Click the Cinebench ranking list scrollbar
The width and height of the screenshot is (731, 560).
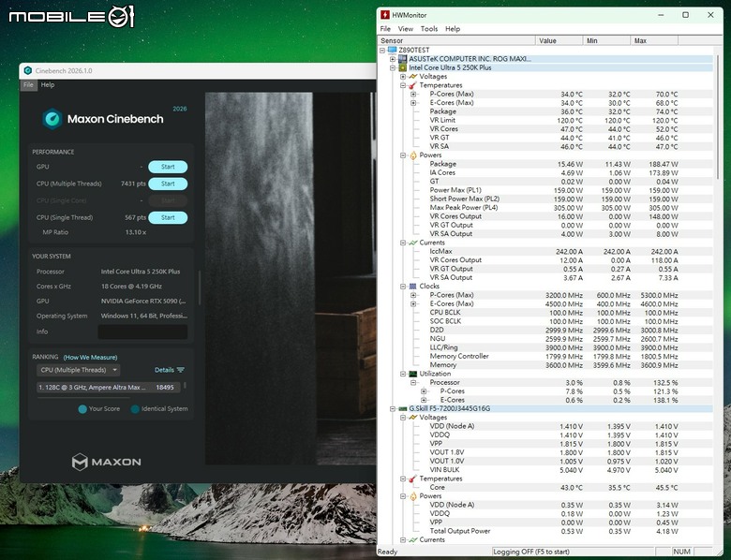[x=185, y=386]
